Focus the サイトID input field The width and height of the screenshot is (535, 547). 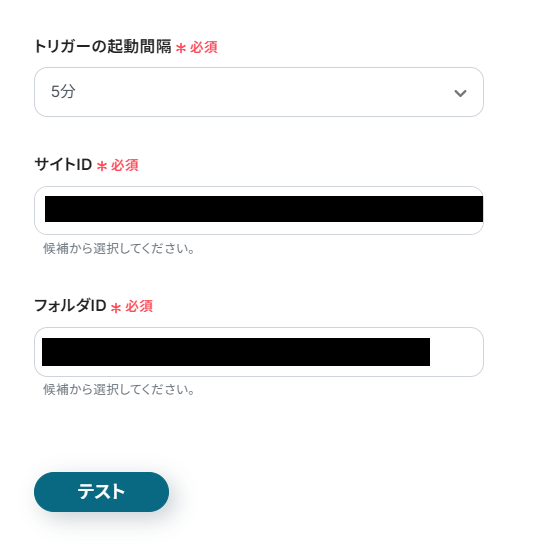coord(259,210)
